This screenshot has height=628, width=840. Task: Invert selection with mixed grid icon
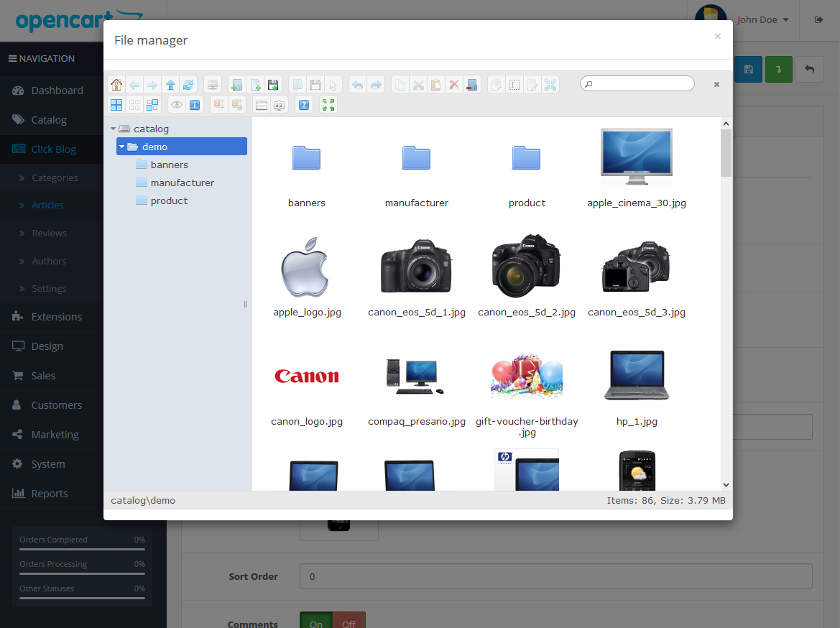(x=152, y=105)
